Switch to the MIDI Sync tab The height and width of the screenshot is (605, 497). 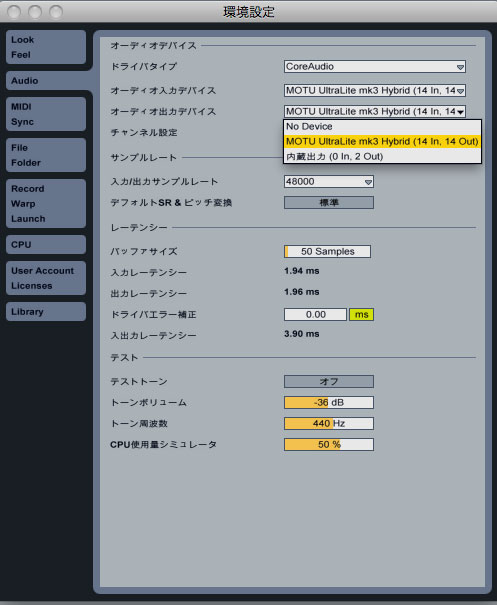(x=46, y=114)
